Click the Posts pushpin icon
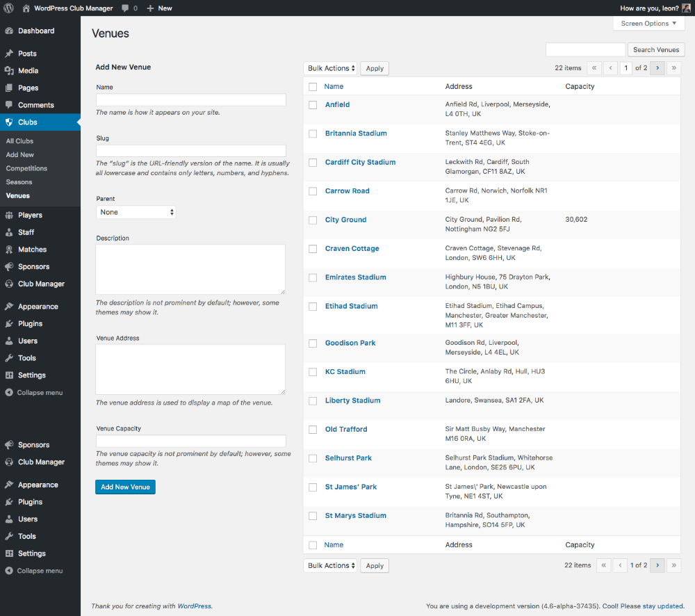The height and width of the screenshot is (616, 695). tap(9, 54)
